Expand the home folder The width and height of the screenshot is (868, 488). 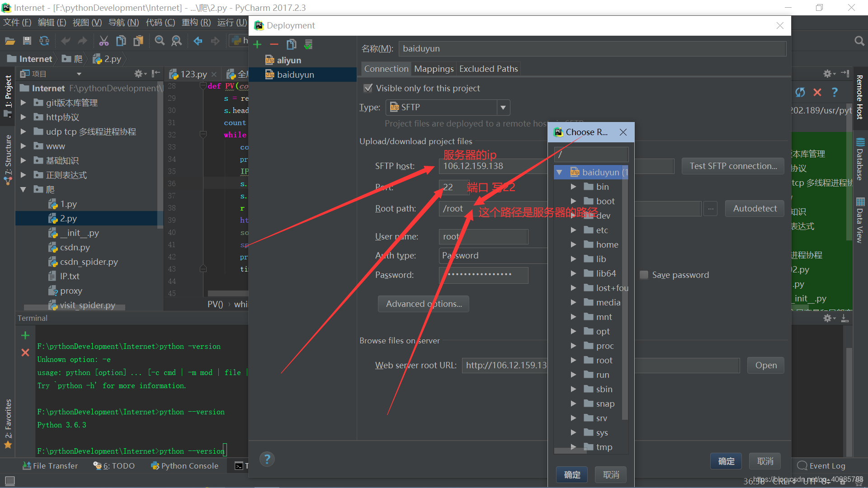click(573, 245)
